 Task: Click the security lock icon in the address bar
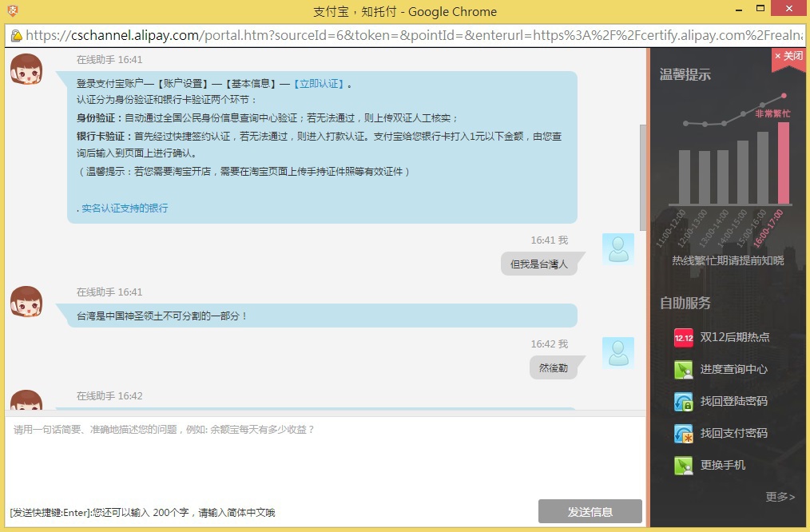point(17,35)
